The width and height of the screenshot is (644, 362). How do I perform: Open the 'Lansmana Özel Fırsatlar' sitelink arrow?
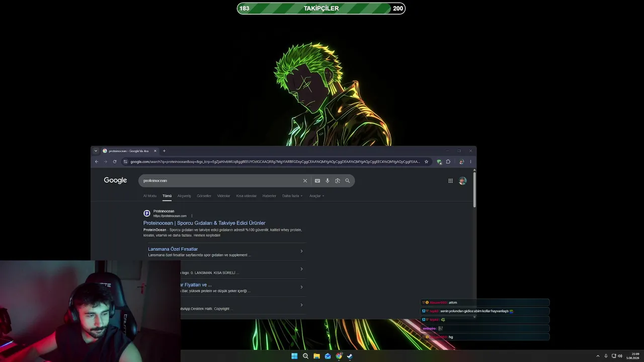click(x=301, y=251)
